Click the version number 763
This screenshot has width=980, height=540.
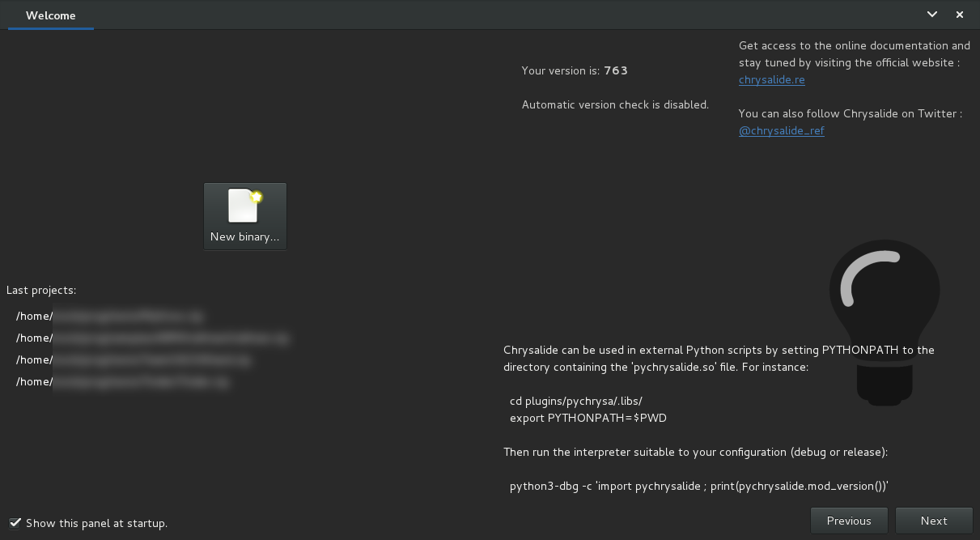[616, 70]
